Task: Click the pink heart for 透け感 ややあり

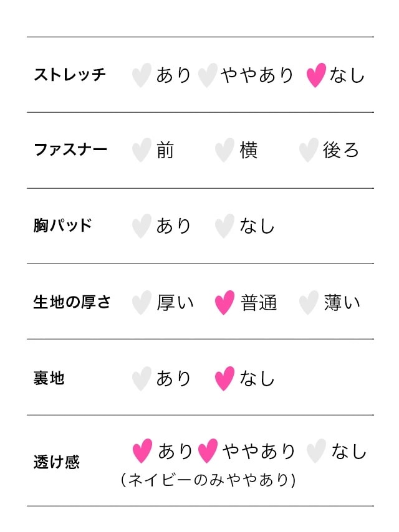Action: point(208,451)
